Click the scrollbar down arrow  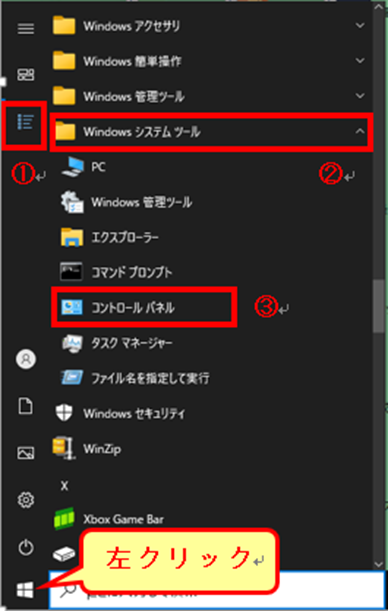[378, 564]
